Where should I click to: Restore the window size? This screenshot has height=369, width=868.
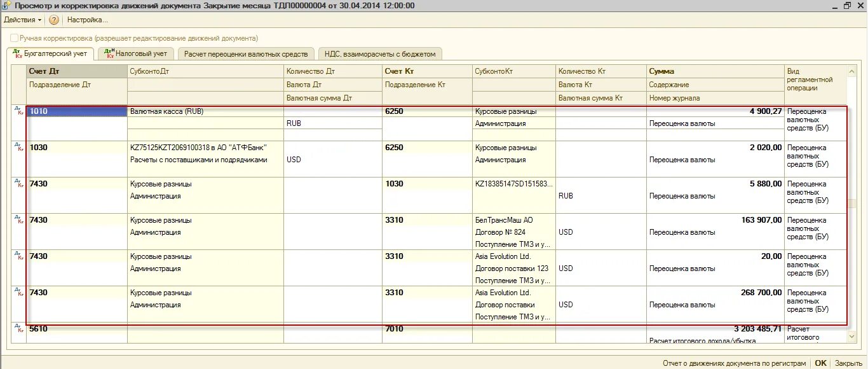(x=846, y=5)
